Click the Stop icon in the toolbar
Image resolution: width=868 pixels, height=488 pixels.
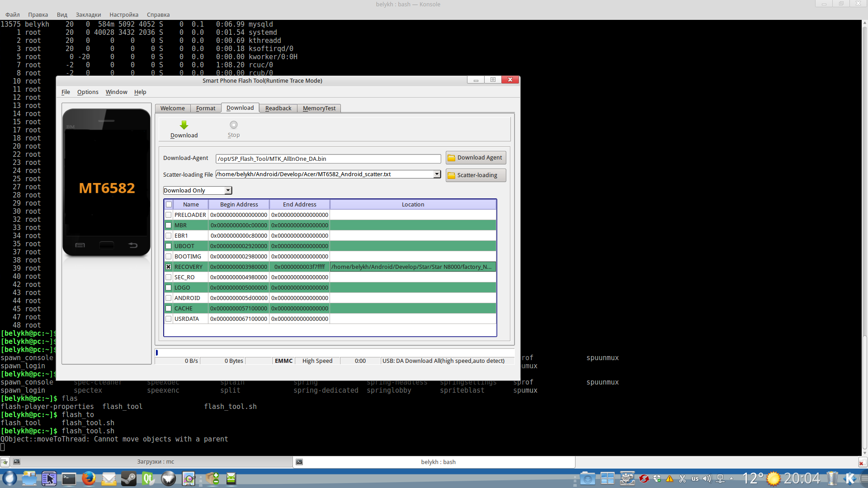233,125
